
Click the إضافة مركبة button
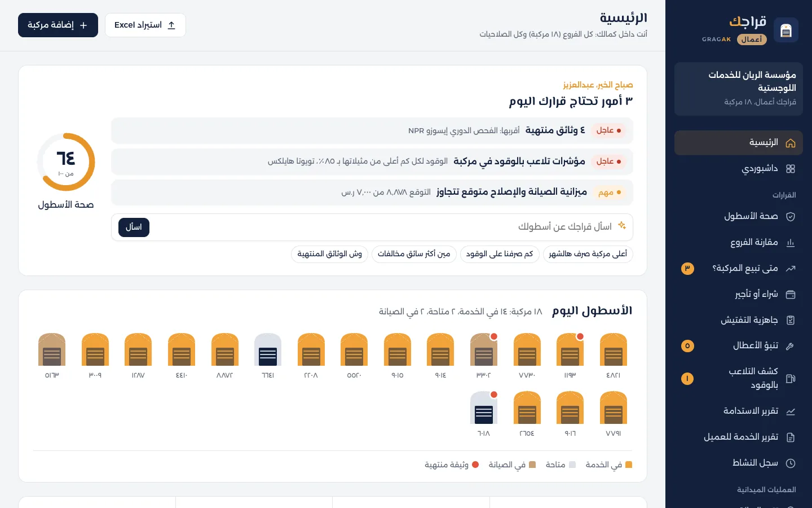click(58, 25)
